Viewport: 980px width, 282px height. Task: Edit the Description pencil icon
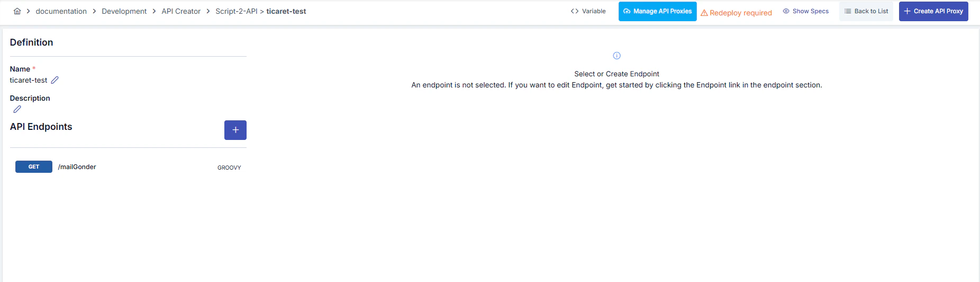pyautogui.click(x=17, y=109)
